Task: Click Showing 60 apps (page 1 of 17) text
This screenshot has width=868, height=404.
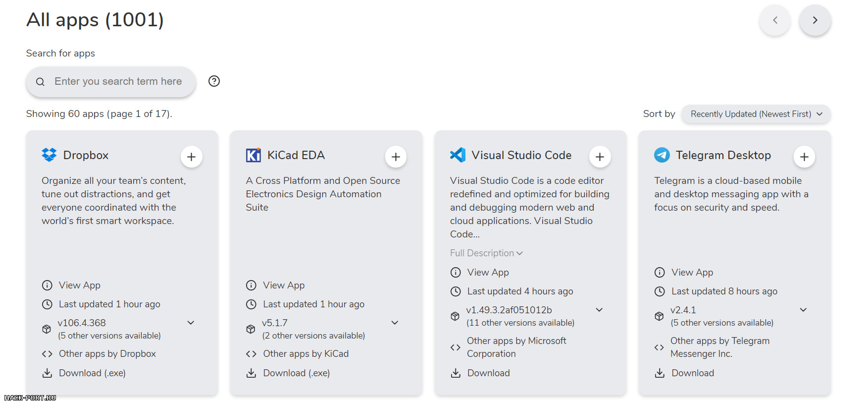Action: pyautogui.click(x=99, y=114)
